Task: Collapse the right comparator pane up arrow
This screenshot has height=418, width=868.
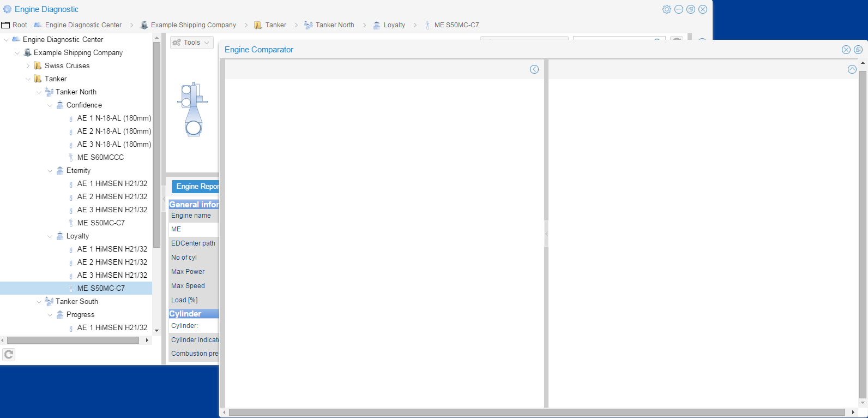Action: [x=852, y=69]
